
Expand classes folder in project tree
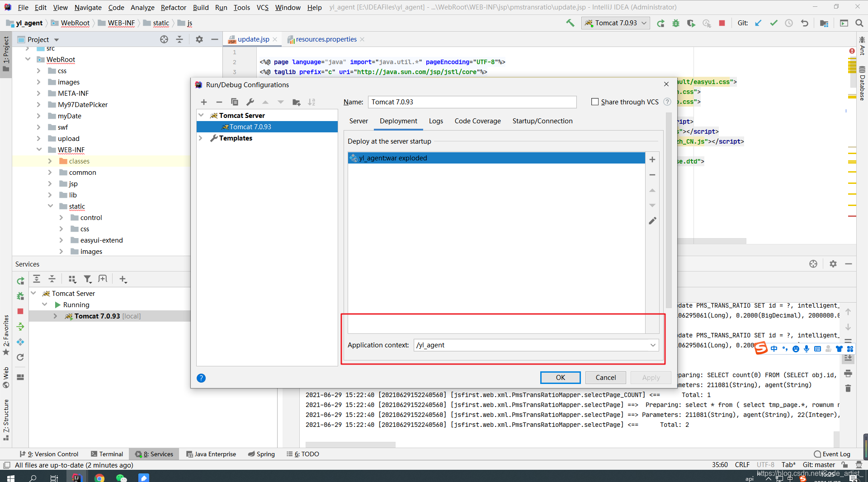click(50, 161)
